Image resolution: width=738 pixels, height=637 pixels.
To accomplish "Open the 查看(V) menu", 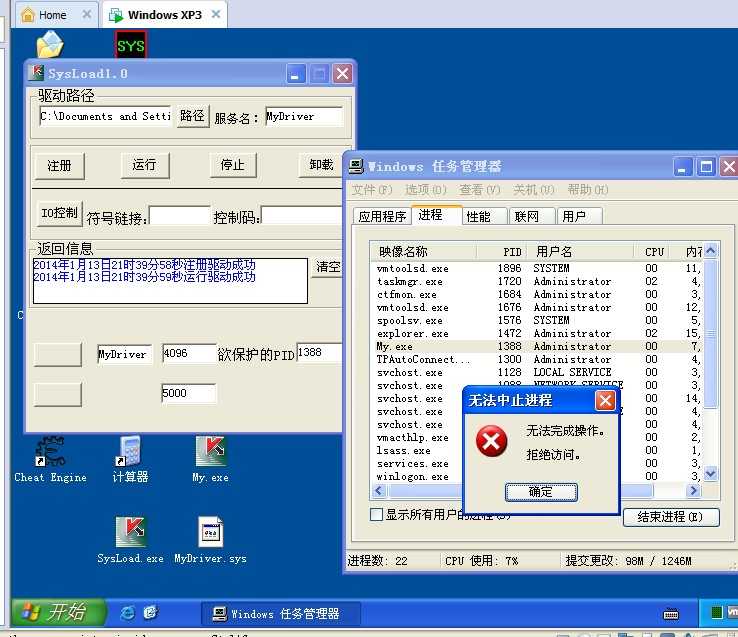I will pos(480,190).
